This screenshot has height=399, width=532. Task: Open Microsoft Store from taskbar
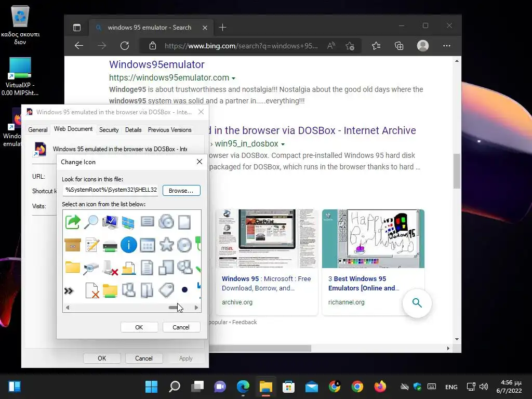[288, 387]
